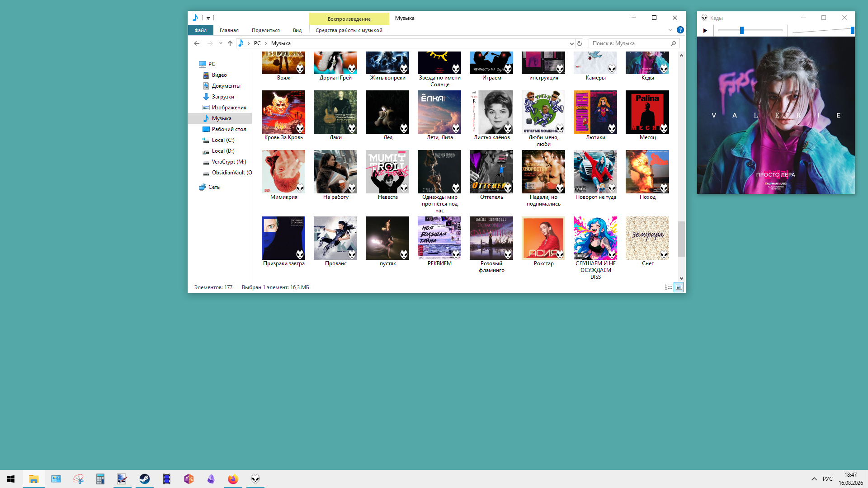Screen dimensions: 868x488
Task: Refresh the Музыка folder view
Action: tap(580, 43)
